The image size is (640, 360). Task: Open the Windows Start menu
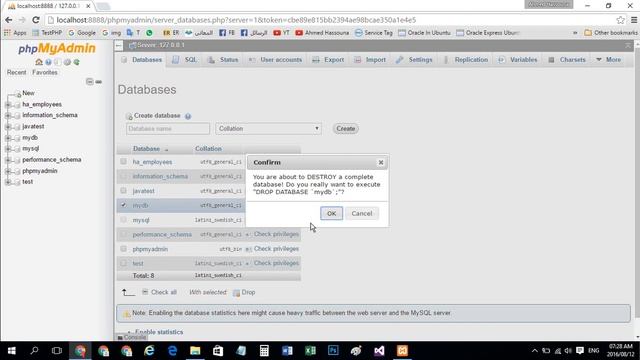click(x=11, y=351)
